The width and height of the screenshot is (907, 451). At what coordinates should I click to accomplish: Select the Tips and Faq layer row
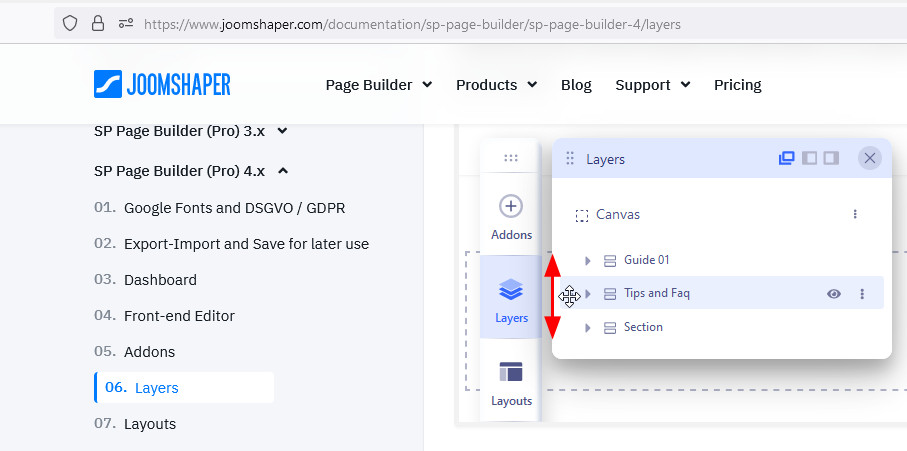click(x=721, y=293)
